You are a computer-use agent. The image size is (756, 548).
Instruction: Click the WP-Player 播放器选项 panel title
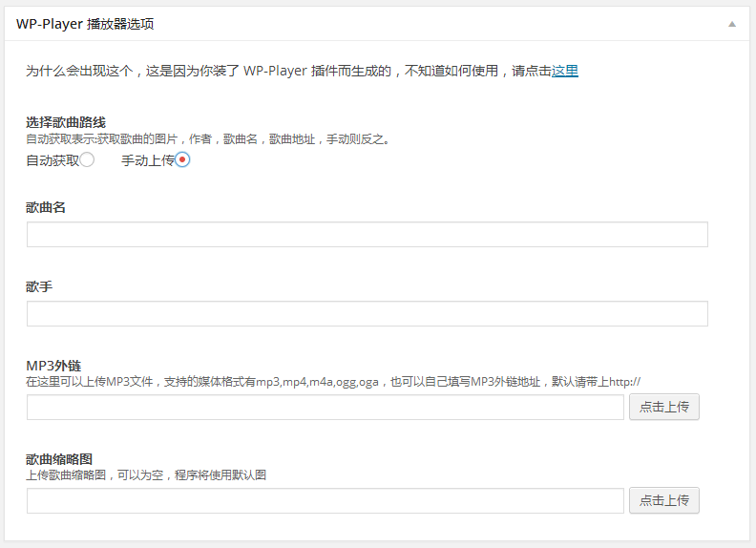click(85, 24)
